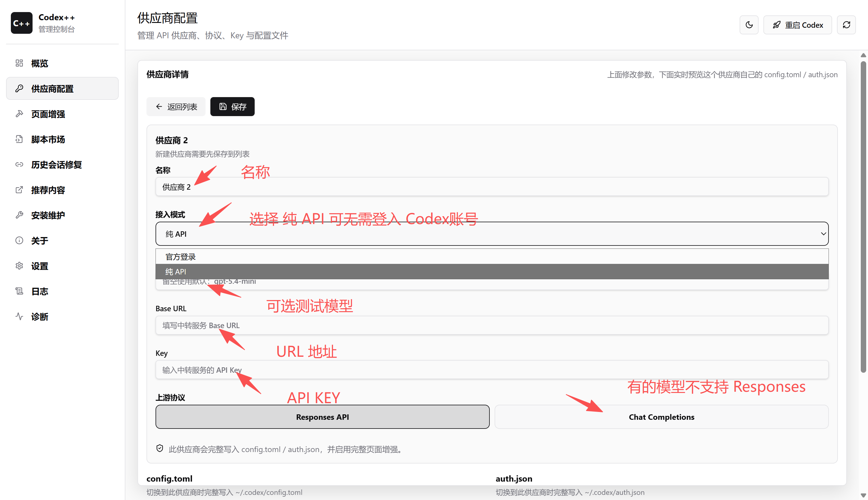Choose the highlighted 纯 API dropdown option
The image size is (868, 500).
[492, 272]
